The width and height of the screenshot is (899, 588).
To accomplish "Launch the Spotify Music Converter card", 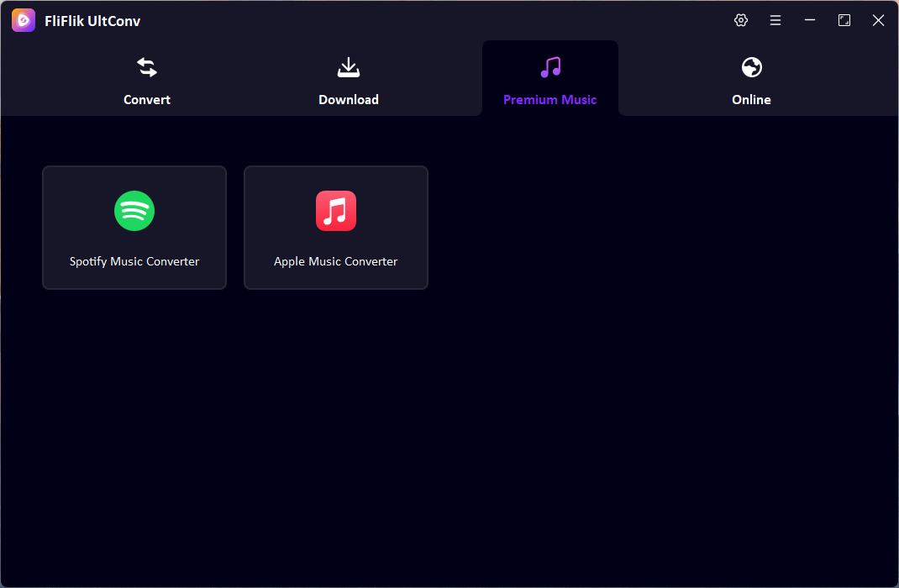I will (x=134, y=228).
